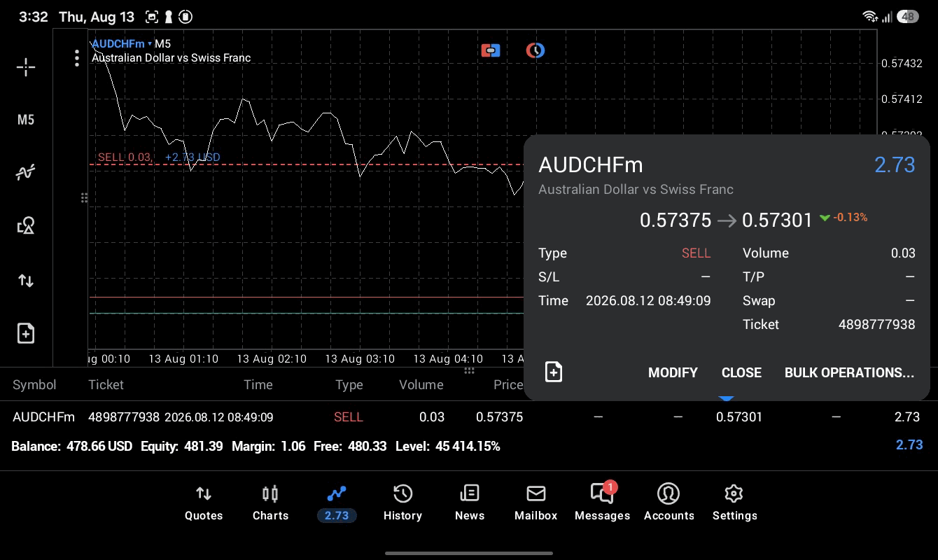Open the drawing objects shapes icon
The height and width of the screenshot is (560, 938).
click(x=26, y=225)
